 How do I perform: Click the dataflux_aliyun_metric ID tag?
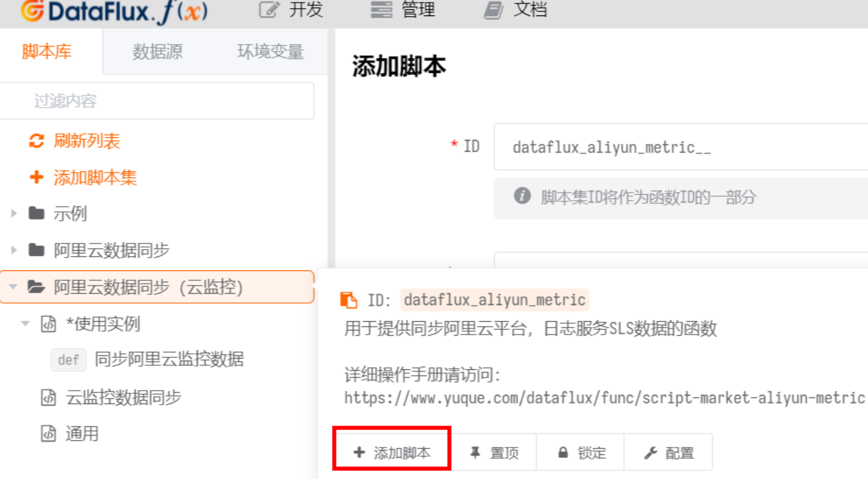(495, 300)
